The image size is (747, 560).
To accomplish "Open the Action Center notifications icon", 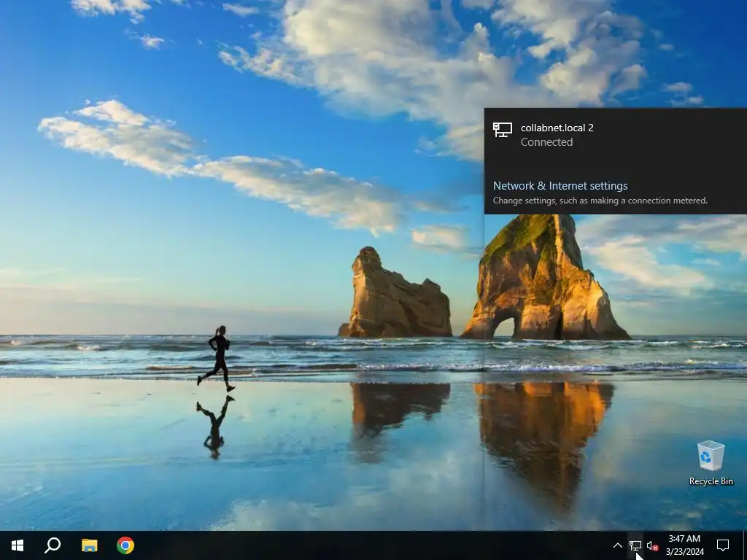I will pos(723,545).
